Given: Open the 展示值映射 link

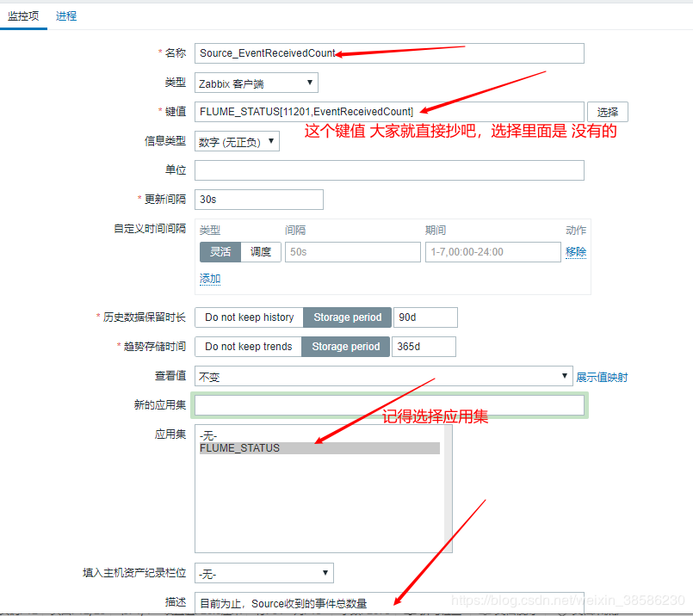Looking at the screenshot, I should click(602, 378).
